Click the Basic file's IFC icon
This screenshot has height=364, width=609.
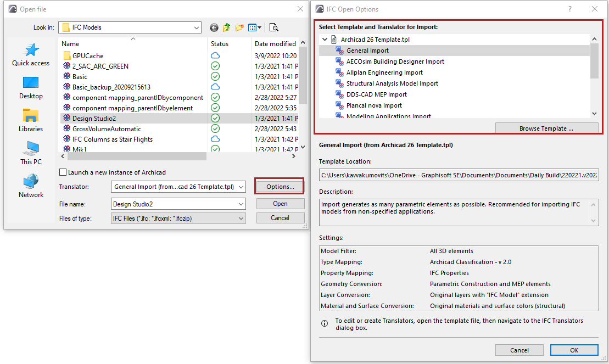[67, 76]
